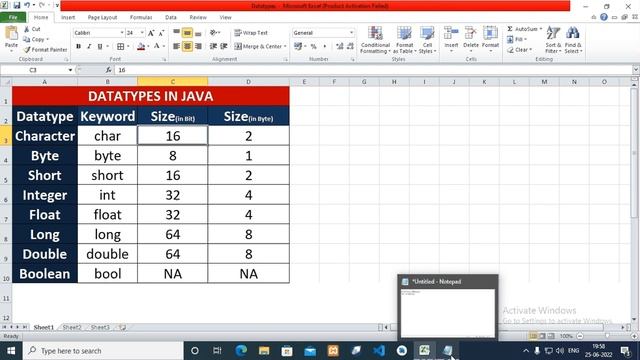Open the General number format dropdown
This screenshot has width=640, height=360.
[351, 33]
